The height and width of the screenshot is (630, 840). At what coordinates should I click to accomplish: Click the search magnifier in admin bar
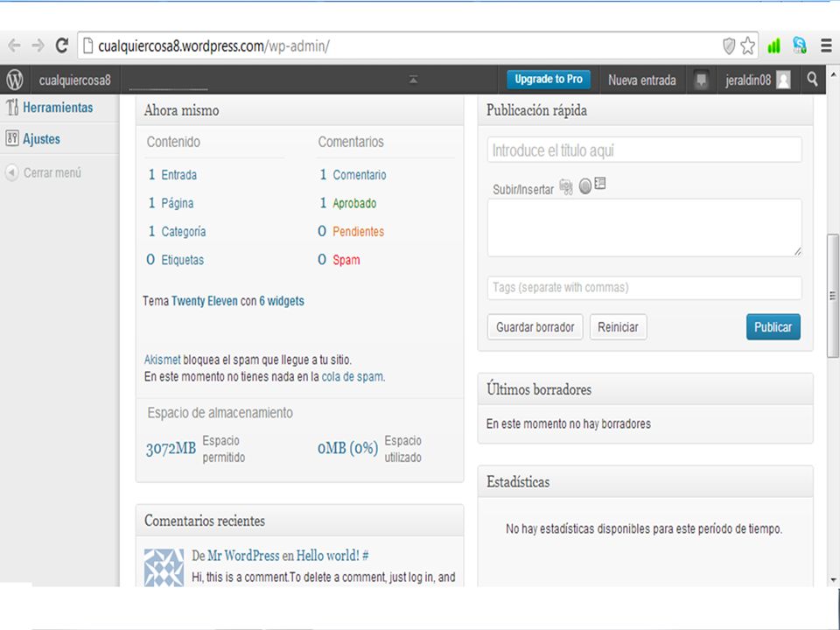point(812,80)
